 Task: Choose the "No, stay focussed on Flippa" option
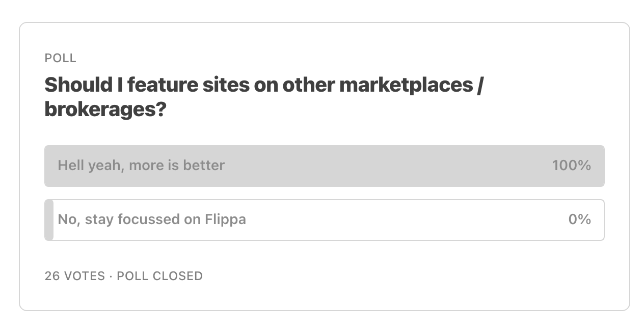pos(324,219)
